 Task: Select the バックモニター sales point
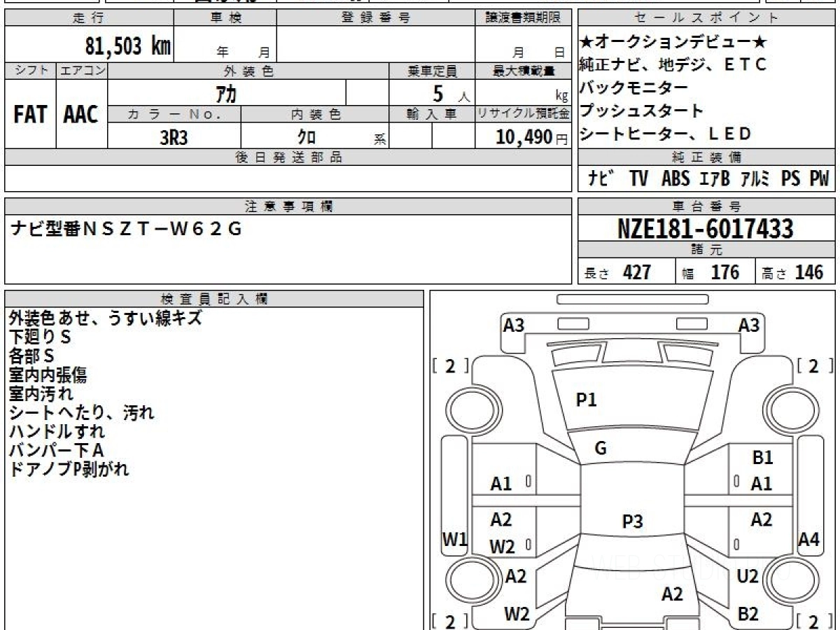coord(634,87)
